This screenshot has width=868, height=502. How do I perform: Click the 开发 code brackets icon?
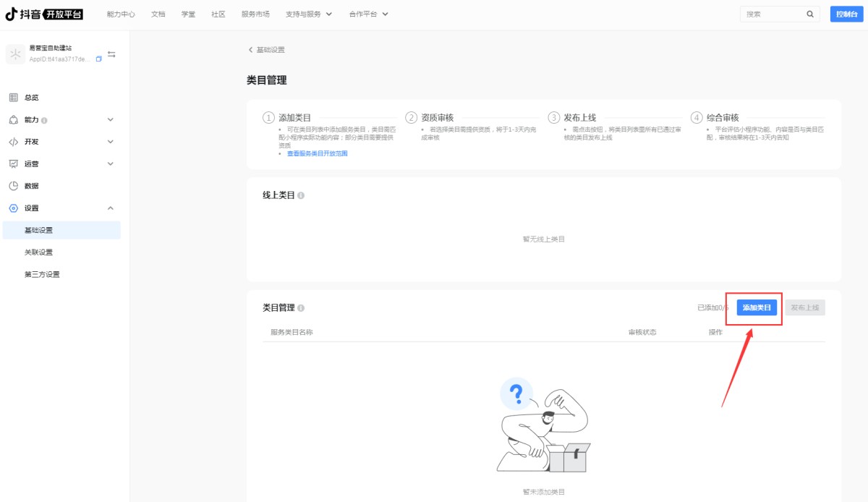(13, 142)
